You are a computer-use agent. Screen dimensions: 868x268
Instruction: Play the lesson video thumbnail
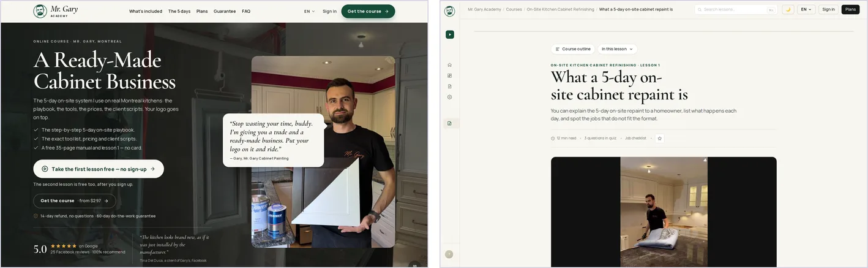[664, 212]
